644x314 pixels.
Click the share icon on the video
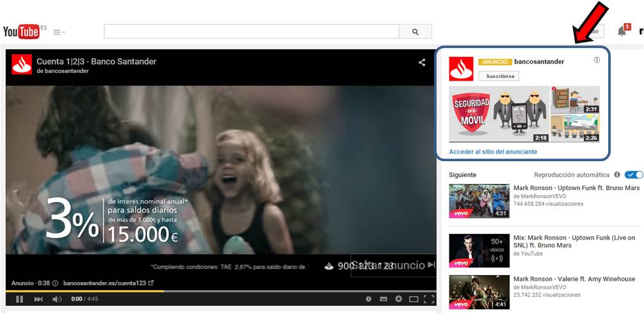pos(422,63)
